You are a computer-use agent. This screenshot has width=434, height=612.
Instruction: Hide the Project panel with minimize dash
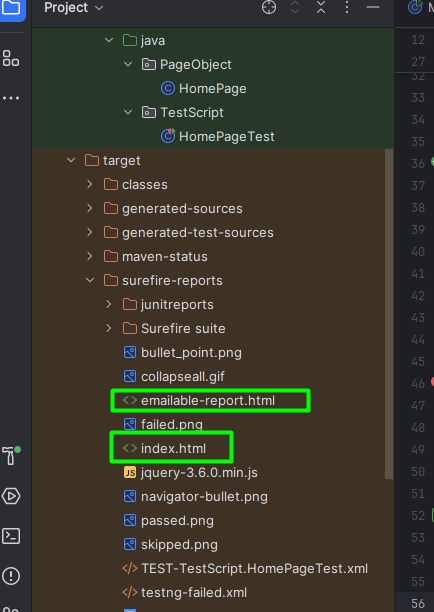[x=373, y=7]
